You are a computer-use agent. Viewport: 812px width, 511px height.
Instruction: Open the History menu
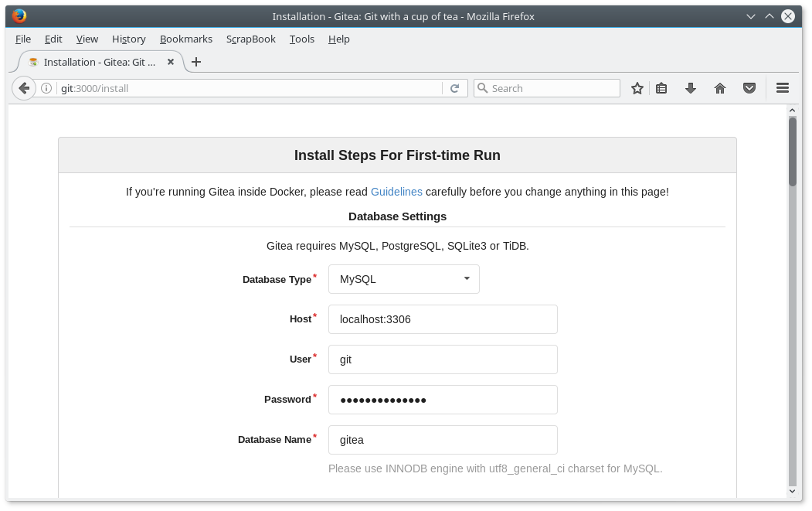click(128, 39)
